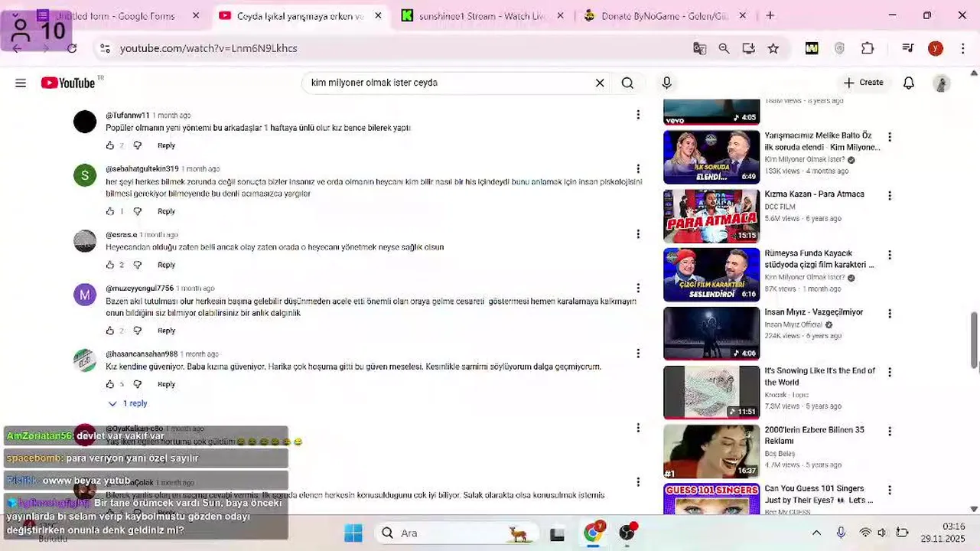The width and height of the screenshot is (980, 551).
Task: Open options menu for @Tufanrw11 comment
Action: pyautogui.click(x=638, y=115)
